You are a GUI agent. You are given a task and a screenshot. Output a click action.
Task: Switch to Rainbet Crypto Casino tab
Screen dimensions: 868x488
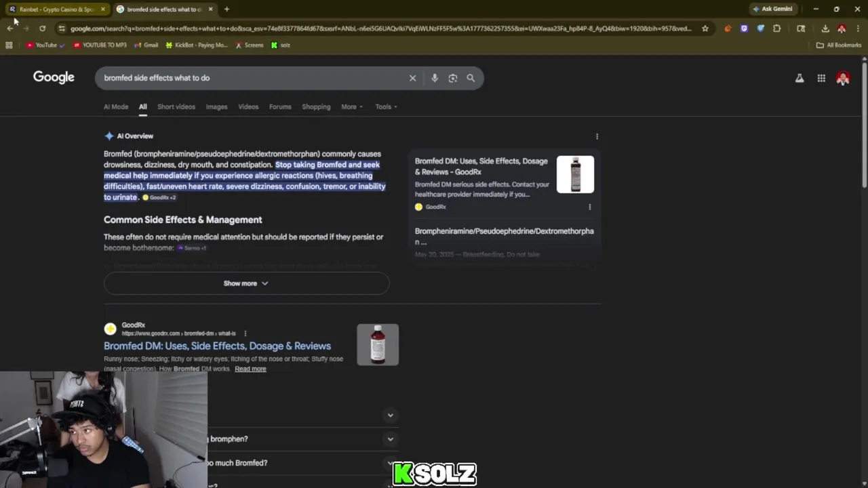tap(57, 9)
